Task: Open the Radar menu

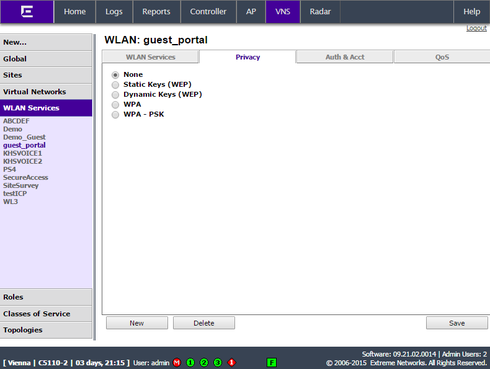Action: 320,12
